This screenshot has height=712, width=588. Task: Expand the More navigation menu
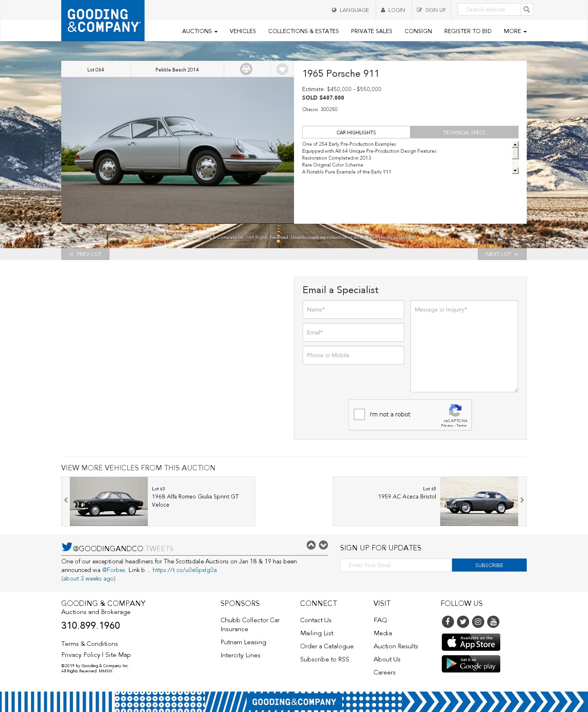tap(515, 31)
